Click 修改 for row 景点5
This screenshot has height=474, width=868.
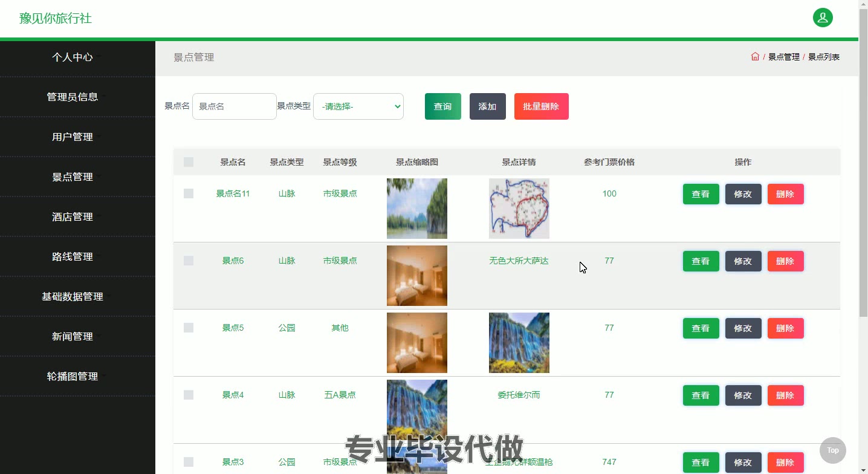743,328
